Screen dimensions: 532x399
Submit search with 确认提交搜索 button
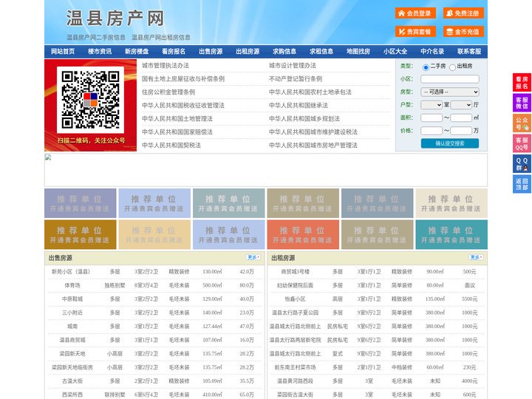click(450, 143)
